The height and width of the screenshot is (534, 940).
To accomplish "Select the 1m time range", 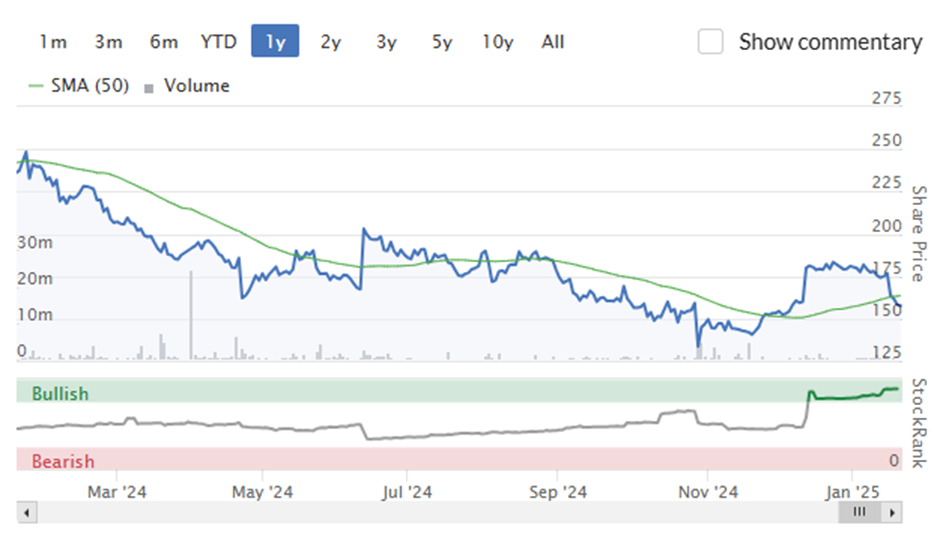I will pyautogui.click(x=53, y=41).
